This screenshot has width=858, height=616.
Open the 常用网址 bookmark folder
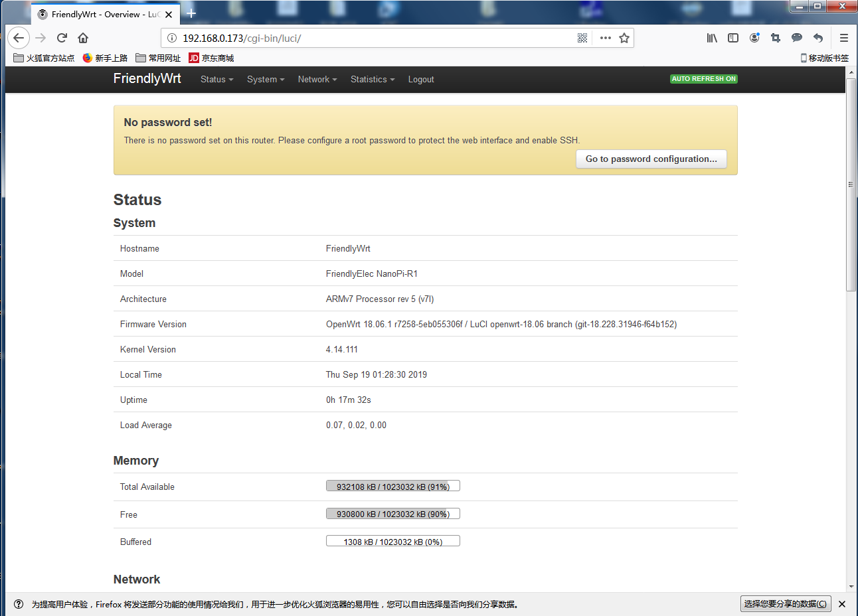(158, 58)
